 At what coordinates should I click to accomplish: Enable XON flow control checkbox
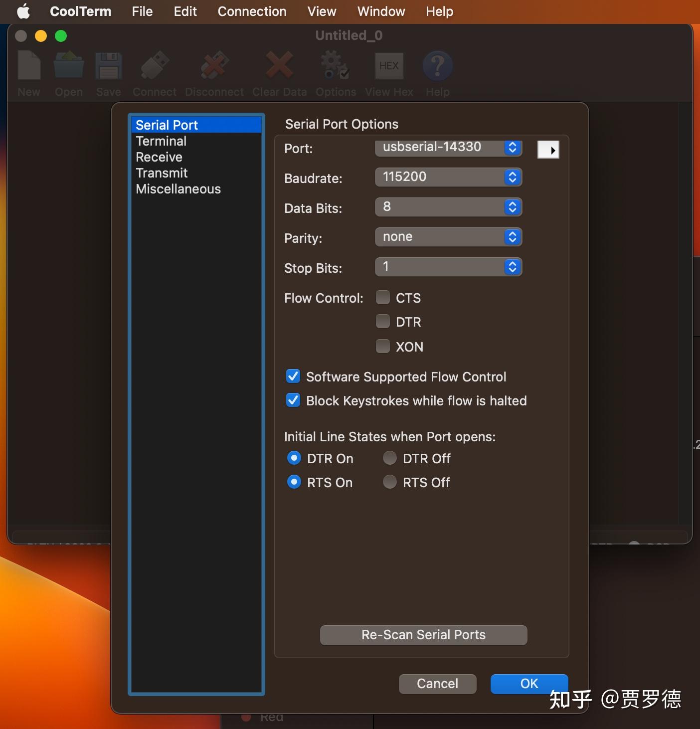click(x=383, y=346)
